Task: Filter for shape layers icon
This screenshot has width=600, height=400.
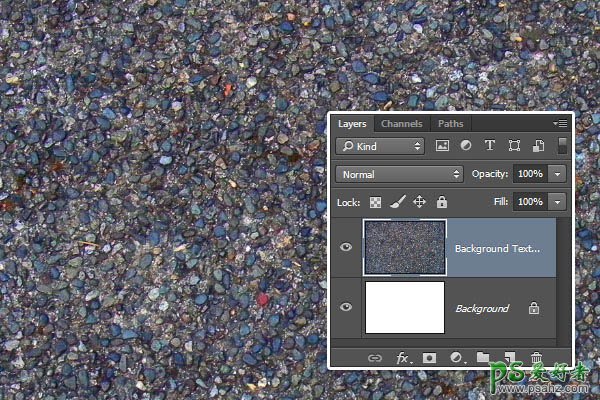Action: pyautogui.click(x=515, y=146)
